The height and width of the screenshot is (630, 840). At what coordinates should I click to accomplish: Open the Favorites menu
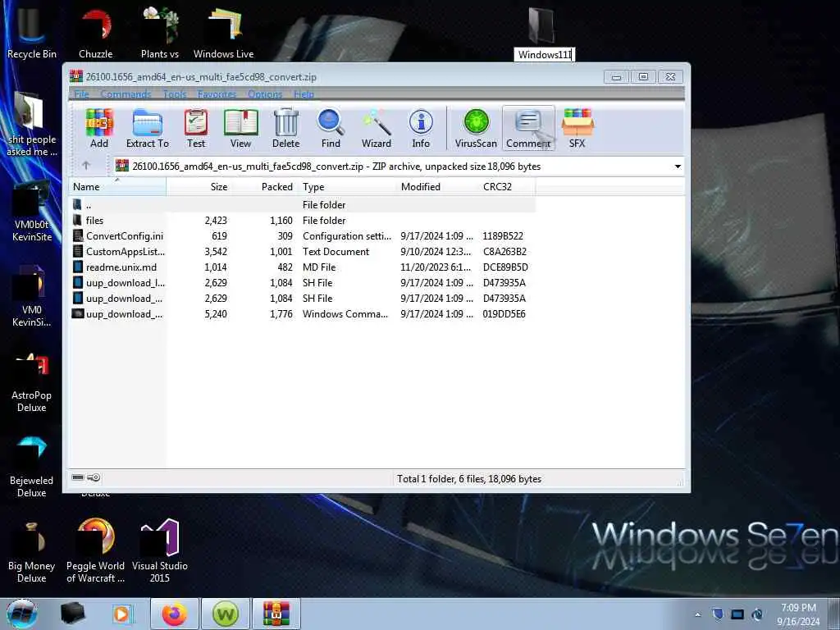point(217,94)
